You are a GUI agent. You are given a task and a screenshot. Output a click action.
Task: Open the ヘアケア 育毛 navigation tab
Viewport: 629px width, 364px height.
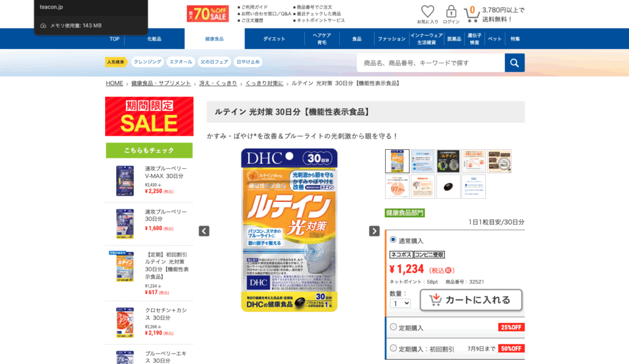[322, 39]
